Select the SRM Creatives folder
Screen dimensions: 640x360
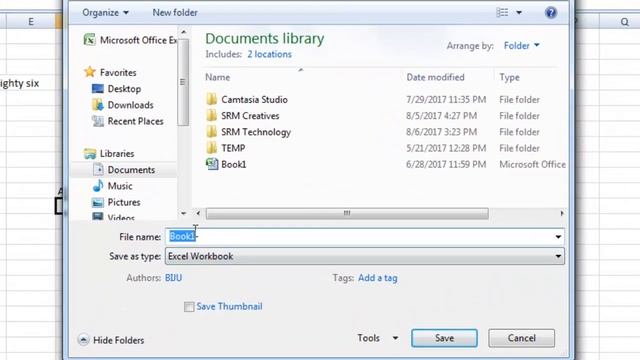242,116
